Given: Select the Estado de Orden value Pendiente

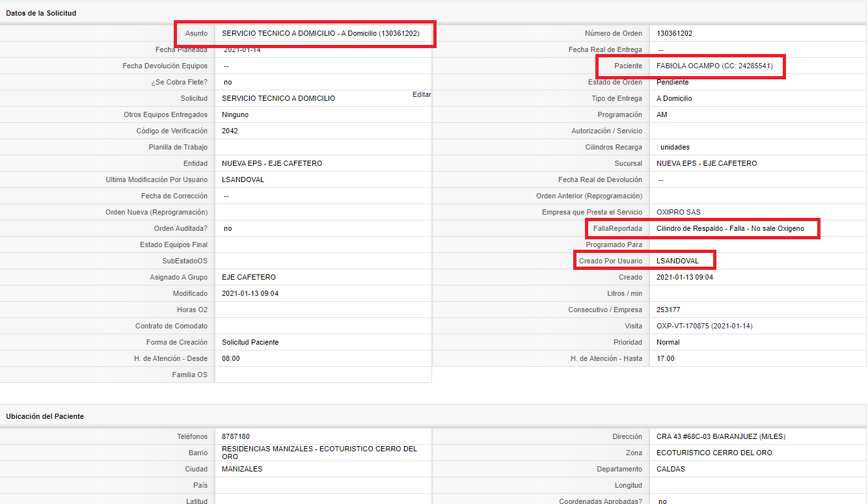Looking at the screenshot, I should pos(673,82).
